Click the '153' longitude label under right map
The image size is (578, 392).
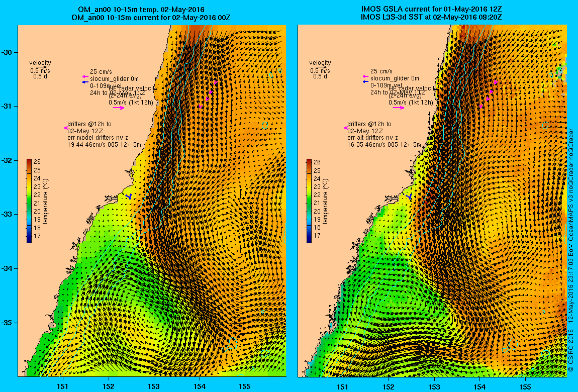(x=434, y=386)
